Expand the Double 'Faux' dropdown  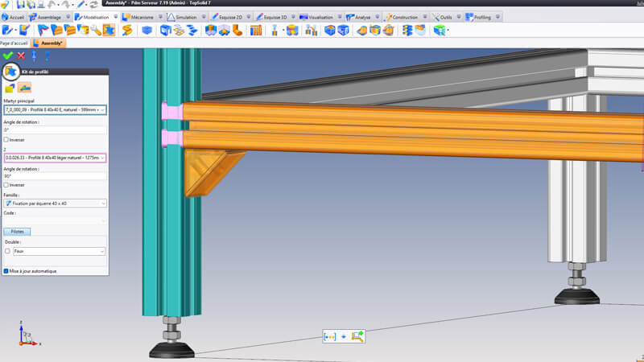(x=101, y=251)
